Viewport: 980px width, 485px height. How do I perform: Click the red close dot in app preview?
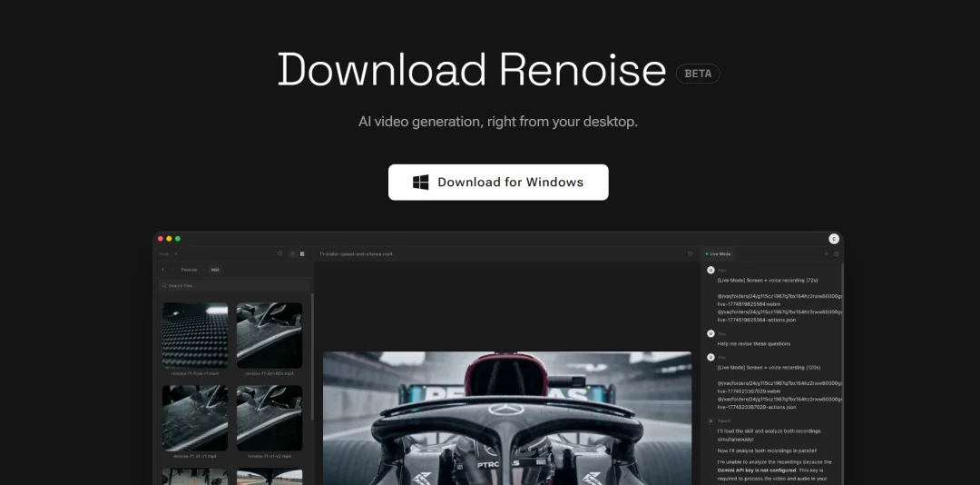[x=160, y=239]
